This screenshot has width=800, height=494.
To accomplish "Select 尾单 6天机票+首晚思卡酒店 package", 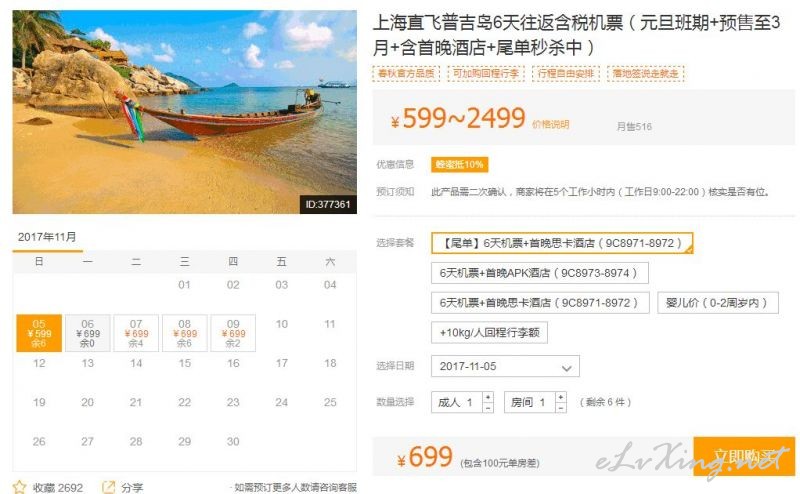I will click(562, 243).
